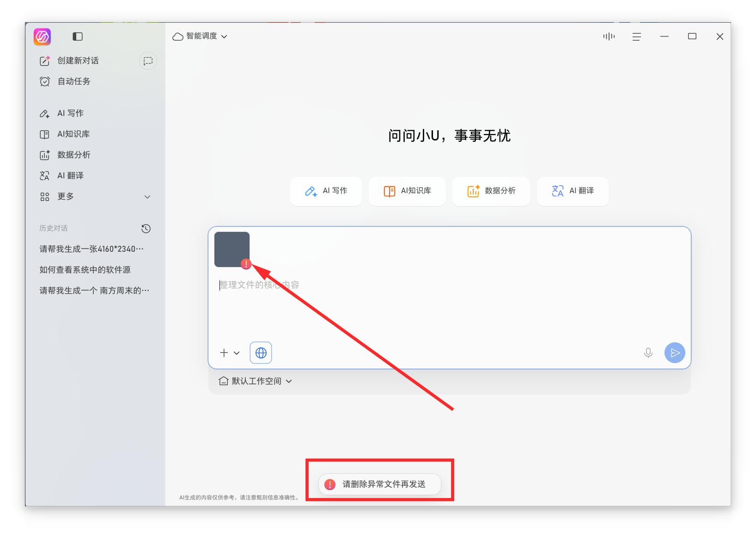Click the AI 写作 quick card

point(326,191)
